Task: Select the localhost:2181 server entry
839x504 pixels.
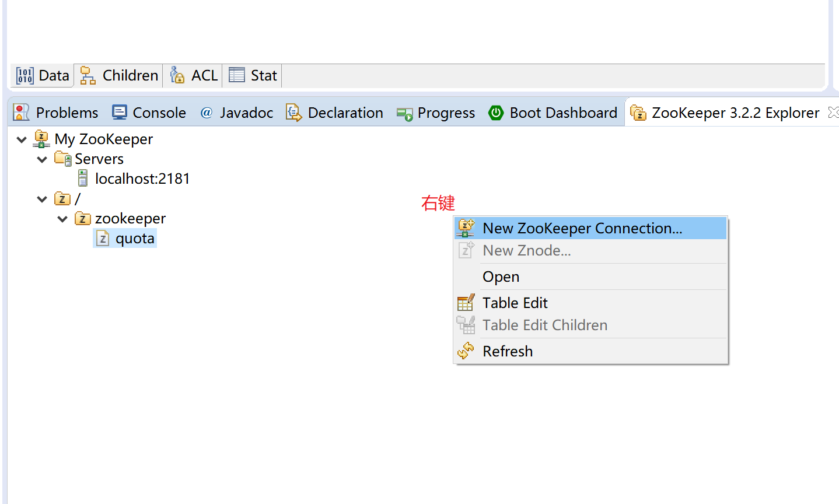Action: 142,178
